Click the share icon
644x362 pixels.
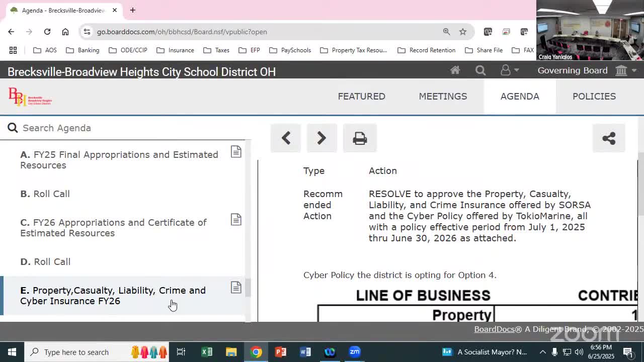click(x=609, y=138)
